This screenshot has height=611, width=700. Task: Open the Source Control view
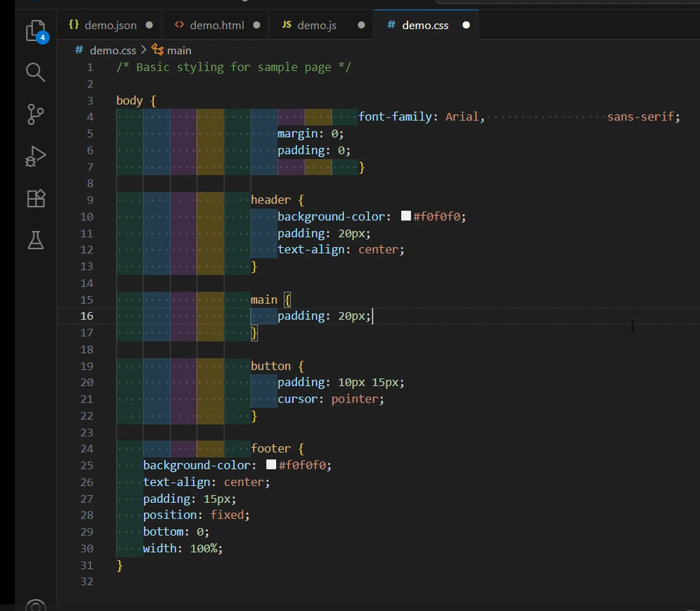[36, 114]
